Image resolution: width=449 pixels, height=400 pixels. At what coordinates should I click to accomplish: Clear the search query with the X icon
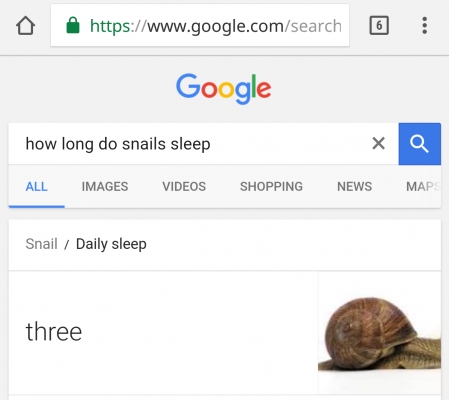378,144
